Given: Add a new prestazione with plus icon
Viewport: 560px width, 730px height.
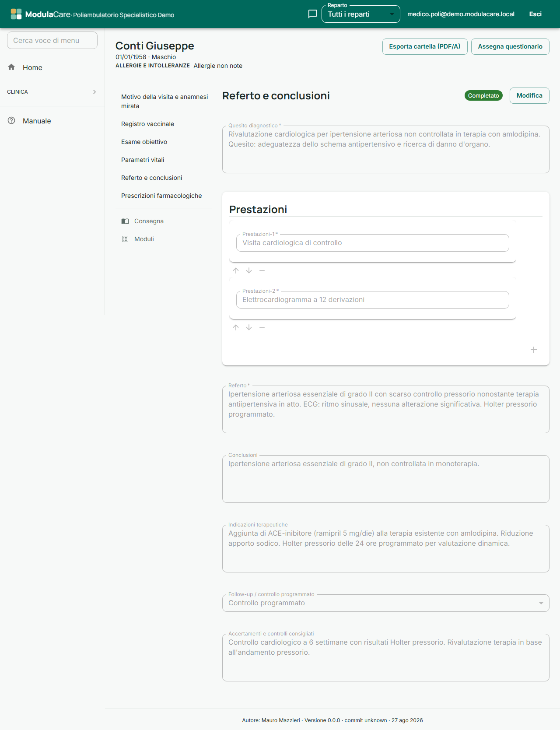Looking at the screenshot, I should (x=534, y=350).
